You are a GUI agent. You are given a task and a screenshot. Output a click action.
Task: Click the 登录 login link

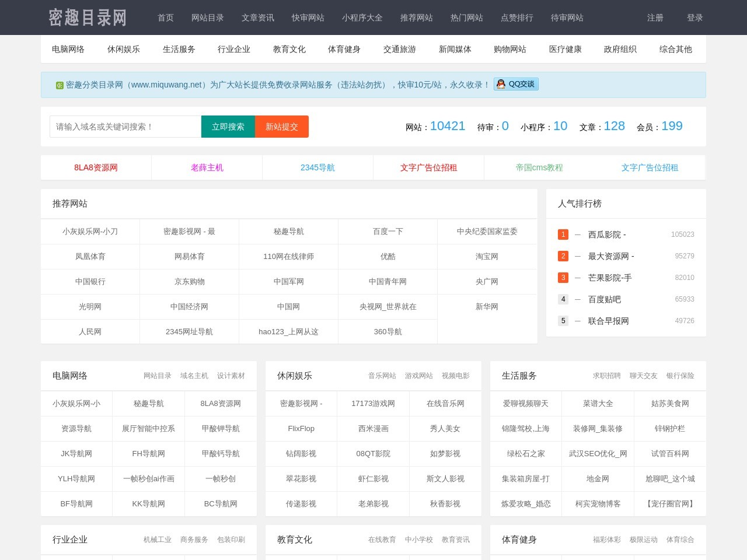(694, 17)
